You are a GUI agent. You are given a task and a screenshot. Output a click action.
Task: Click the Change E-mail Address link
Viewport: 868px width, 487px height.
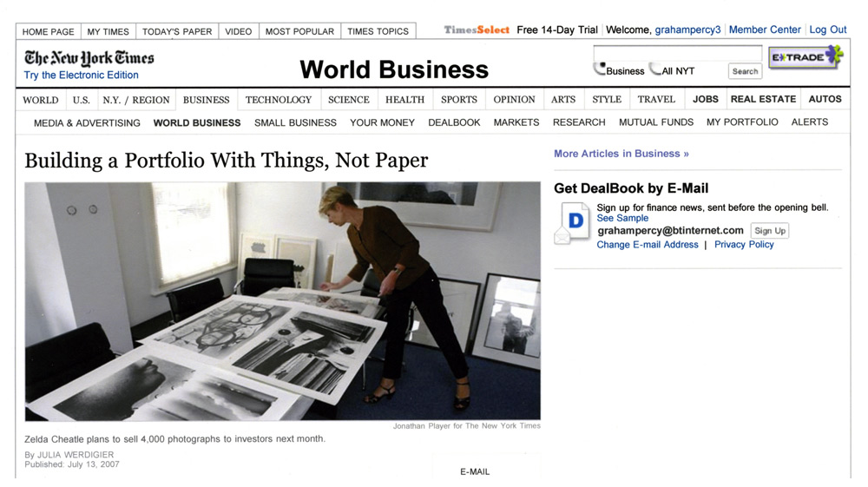coord(647,245)
